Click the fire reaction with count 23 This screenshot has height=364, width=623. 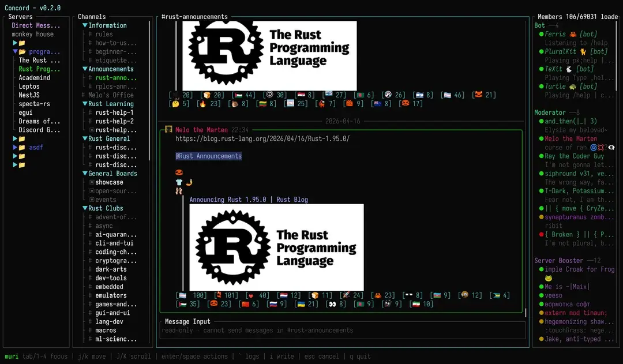click(209, 104)
